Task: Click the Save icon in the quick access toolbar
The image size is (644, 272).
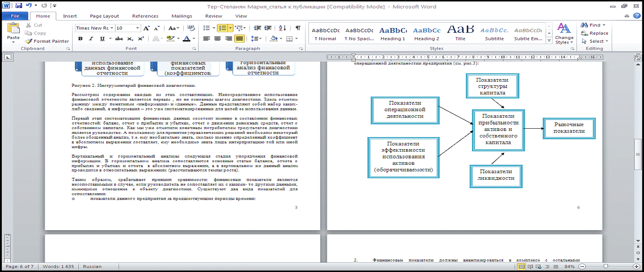Action: pyautogui.click(x=19, y=6)
